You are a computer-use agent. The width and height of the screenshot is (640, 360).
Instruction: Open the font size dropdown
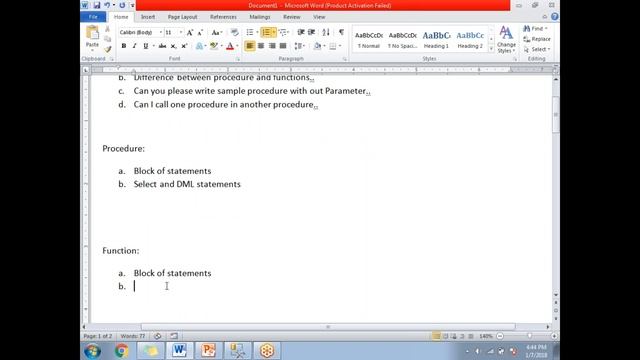pos(181,32)
